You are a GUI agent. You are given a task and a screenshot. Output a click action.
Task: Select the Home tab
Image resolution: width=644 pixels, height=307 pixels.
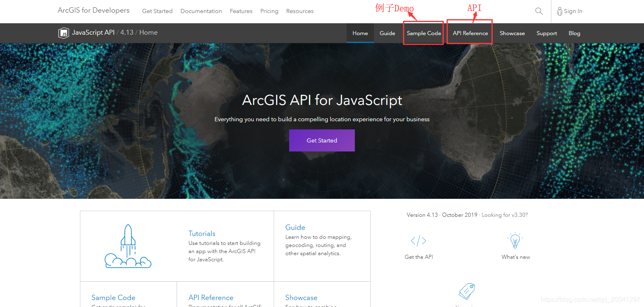point(360,33)
